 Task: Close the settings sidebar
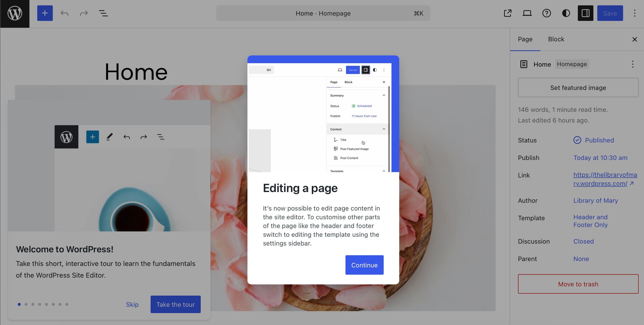point(635,39)
